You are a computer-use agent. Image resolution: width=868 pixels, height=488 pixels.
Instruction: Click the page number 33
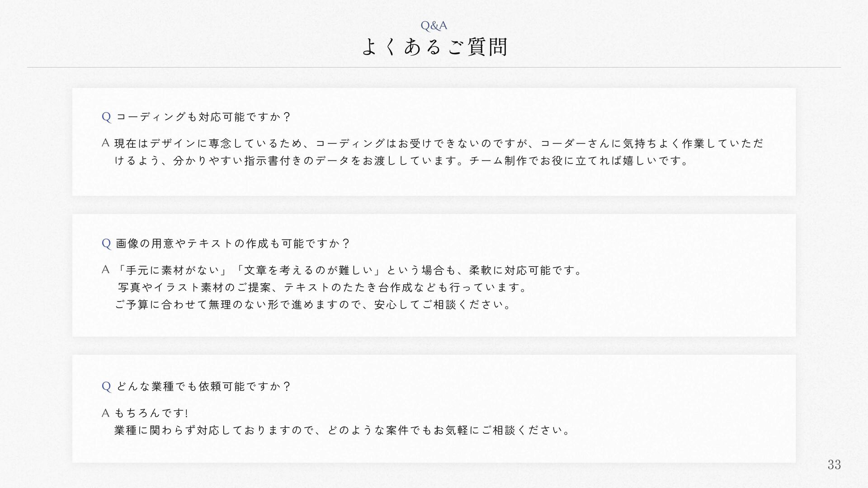pos(834,465)
